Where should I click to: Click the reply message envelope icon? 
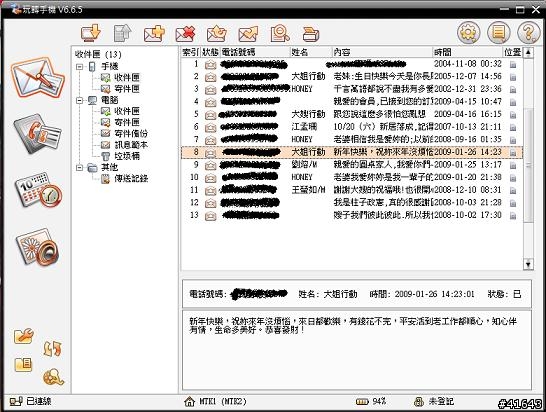pyautogui.click(x=217, y=34)
